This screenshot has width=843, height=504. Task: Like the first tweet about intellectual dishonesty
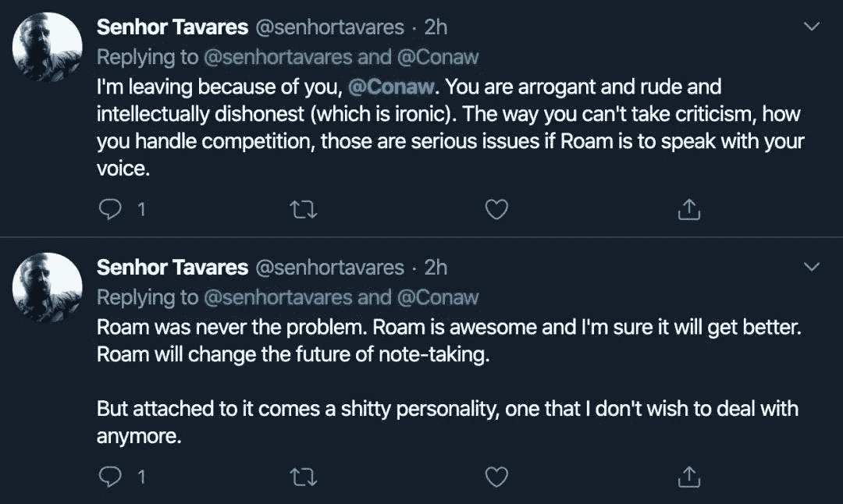[x=496, y=209]
